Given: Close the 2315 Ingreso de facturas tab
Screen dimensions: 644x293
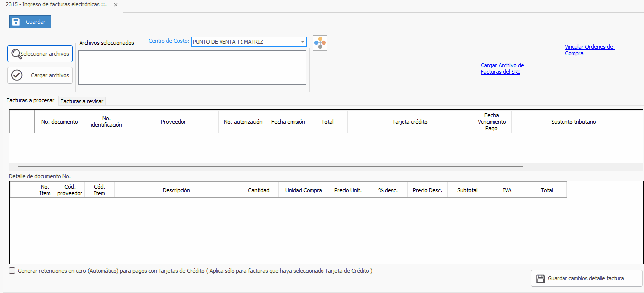Looking at the screenshot, I should click(x=116, y=4).
